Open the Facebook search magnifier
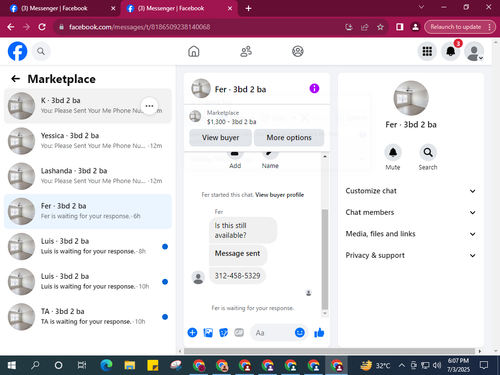This screenshot has height=375, width=500. point(41,51)
